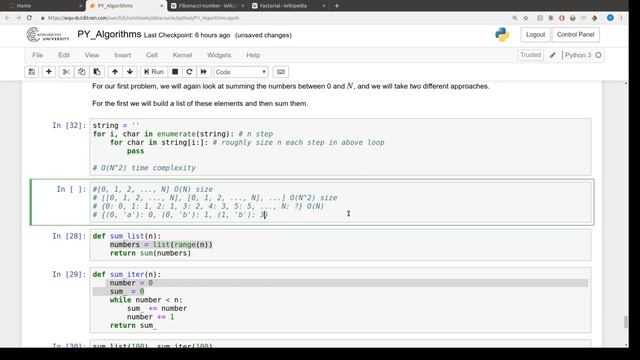Save the notebook with the floppy disk icon
Viewport: 640px width, 360px height.
tap(31, 72)
